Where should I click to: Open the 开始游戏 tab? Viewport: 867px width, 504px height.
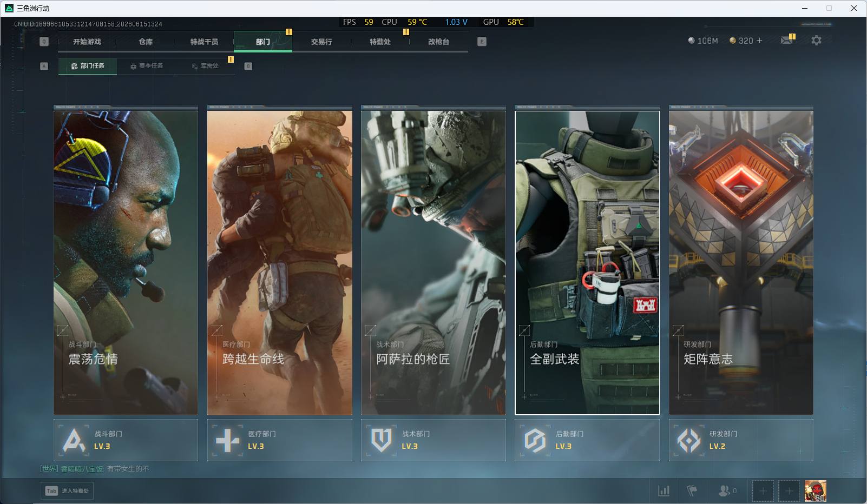87,42
